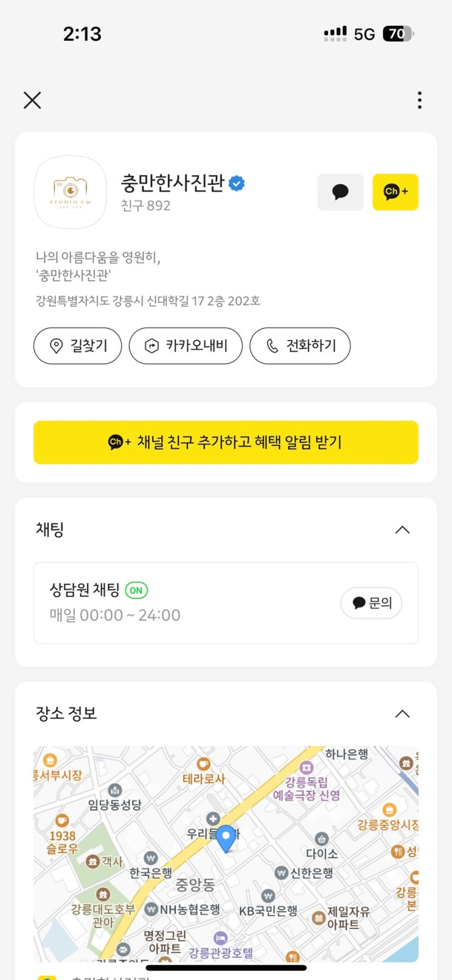Add channel with yellow Ch+ icon
Viewport: 452px width, 980px height.
pyautogui.click(x=395, y=192)
